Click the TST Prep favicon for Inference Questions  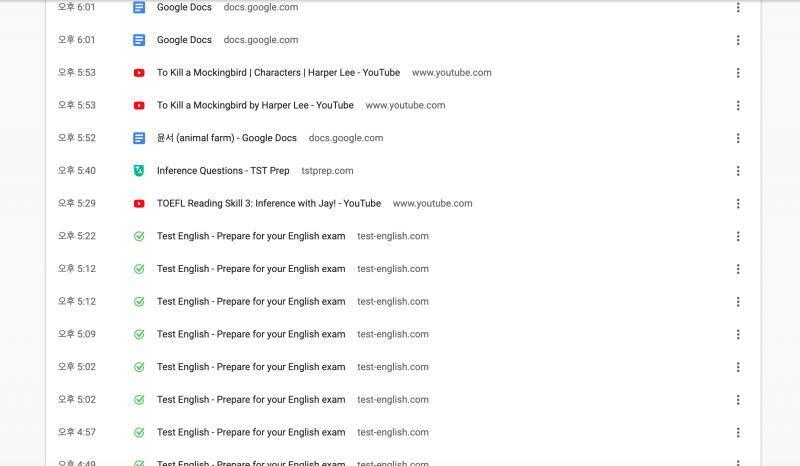(139, 171)
